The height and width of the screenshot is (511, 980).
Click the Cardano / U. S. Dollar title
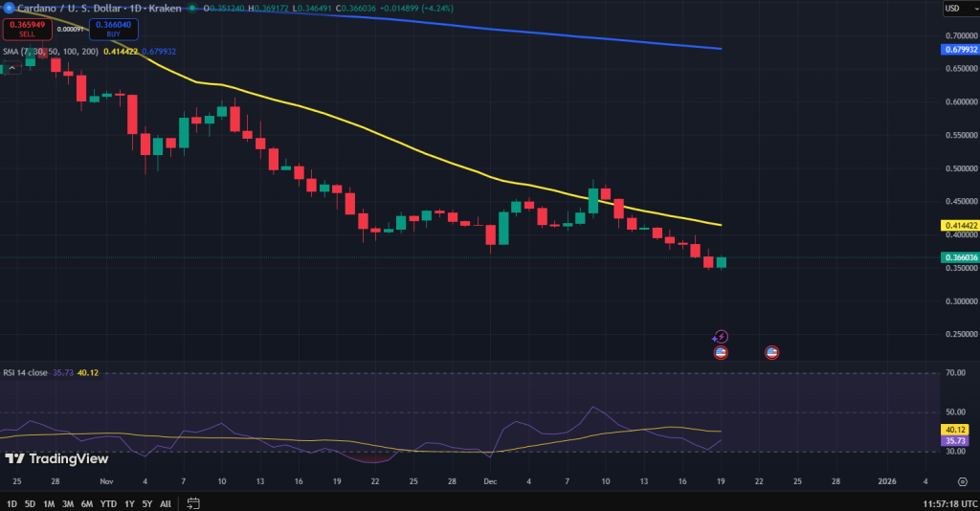coord(69,8)
